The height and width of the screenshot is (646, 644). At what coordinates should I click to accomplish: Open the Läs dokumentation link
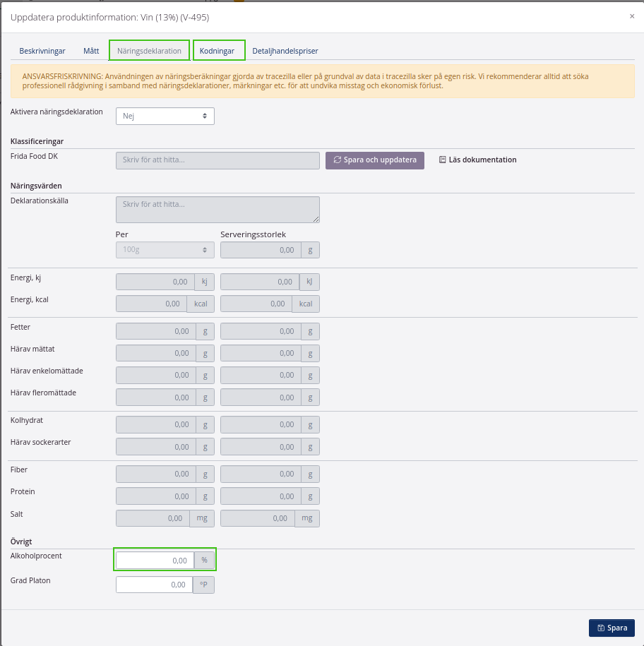click(x=482, y=160)
